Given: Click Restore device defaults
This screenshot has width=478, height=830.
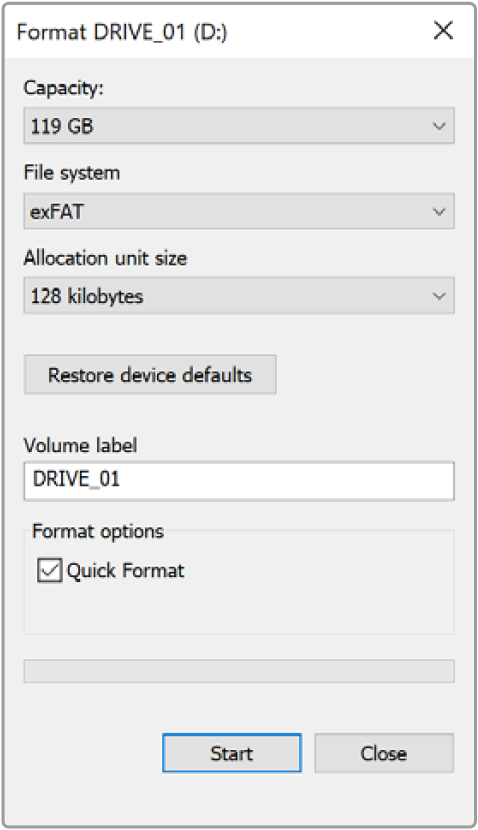Looking at the screenshot, I should pos(150,375).
